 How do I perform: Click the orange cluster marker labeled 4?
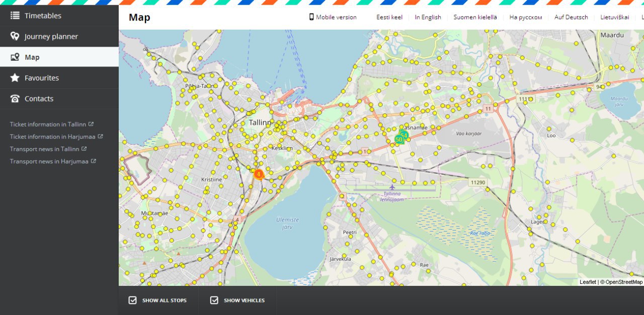click(x=258, y=174)
